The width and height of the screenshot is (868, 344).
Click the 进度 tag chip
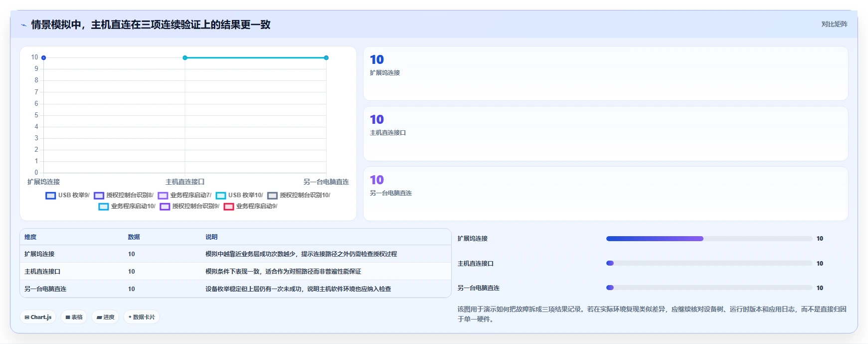coord(105,317)
